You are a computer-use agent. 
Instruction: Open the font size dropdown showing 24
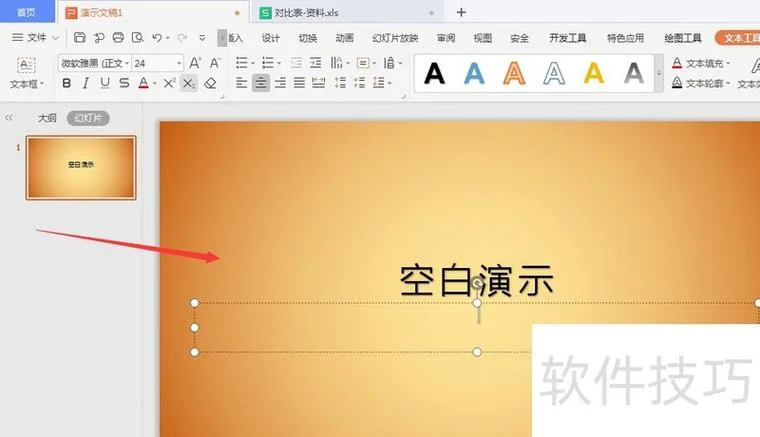click(x=179, y=63)
